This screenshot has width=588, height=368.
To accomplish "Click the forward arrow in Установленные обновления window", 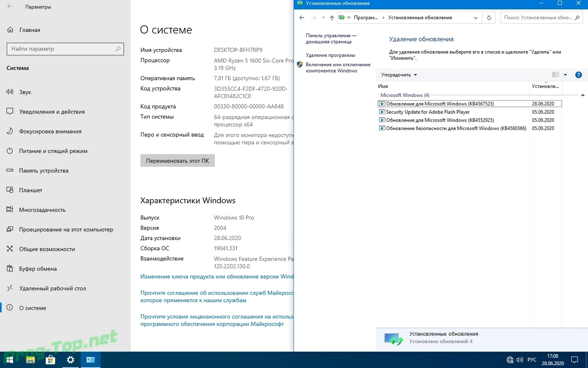I will 314,18.
